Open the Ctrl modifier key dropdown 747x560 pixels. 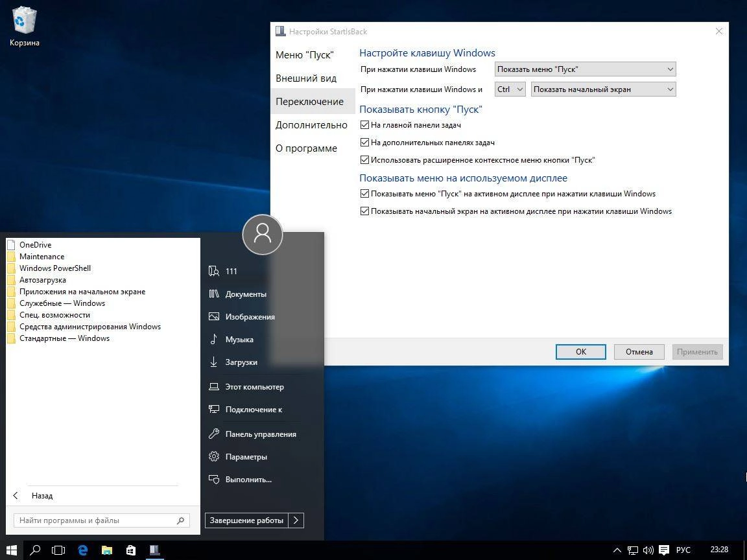pos(510,89)
